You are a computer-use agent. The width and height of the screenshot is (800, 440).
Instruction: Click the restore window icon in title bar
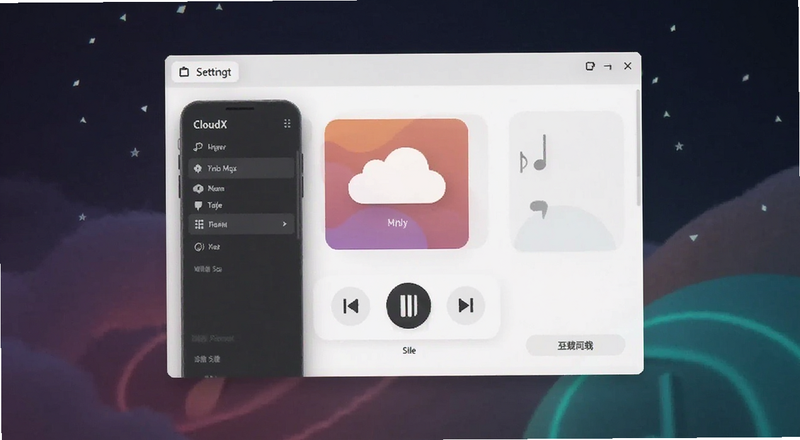pyautogui.click(x=590, y=66)
